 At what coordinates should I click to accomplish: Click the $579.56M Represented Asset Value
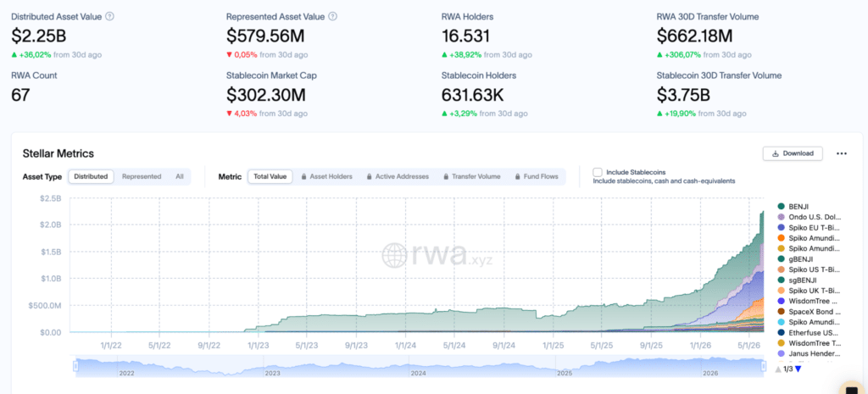pos(265,36)
